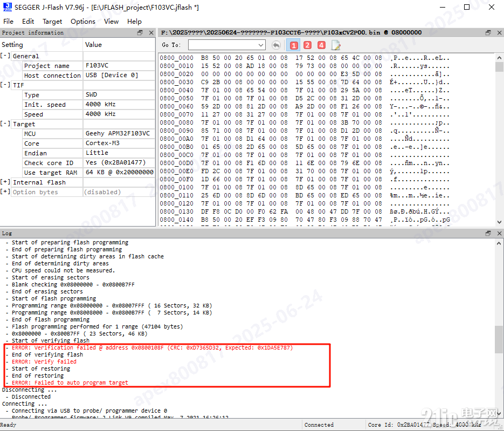Select the Project name row

point(89,66)
